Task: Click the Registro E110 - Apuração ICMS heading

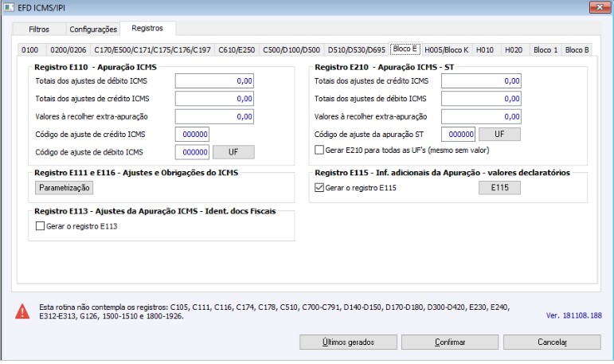Action: click(96, 67)
